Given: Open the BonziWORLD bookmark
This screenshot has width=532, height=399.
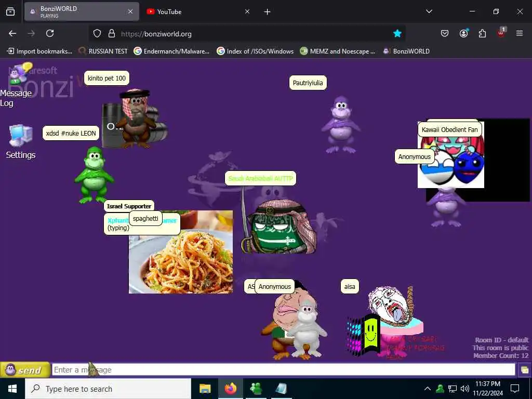Looking at the screenshot, I should coord(406,51).
